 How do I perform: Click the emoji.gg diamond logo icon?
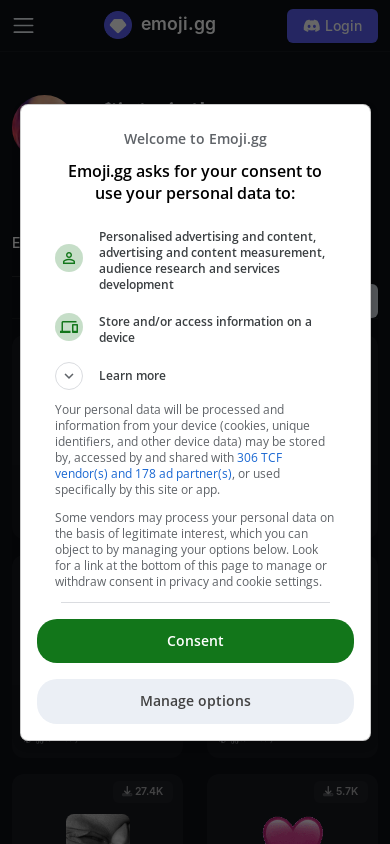click(118, 25)
